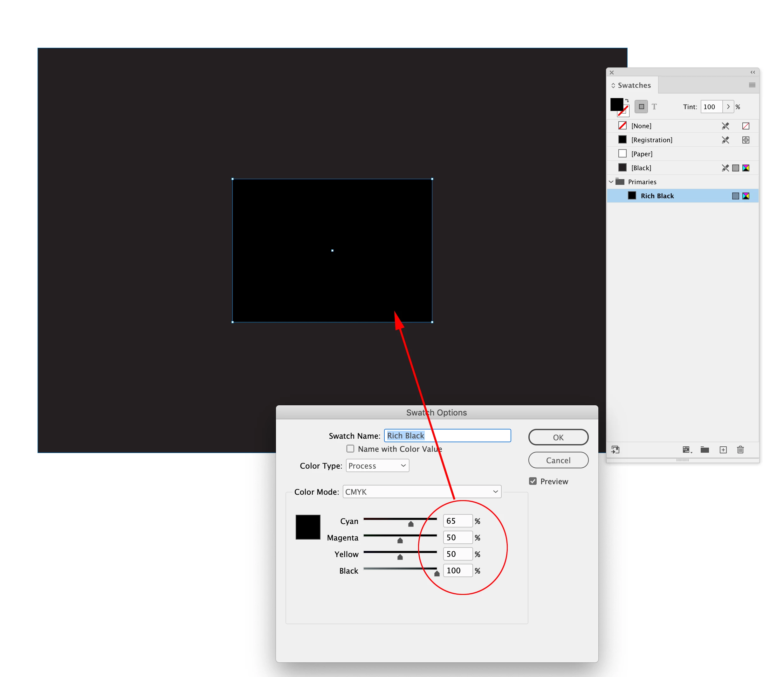The width and height of the screenshot is (784, 677).
Task: Click add swatch to CC library icon
Action: click(616, 450)
